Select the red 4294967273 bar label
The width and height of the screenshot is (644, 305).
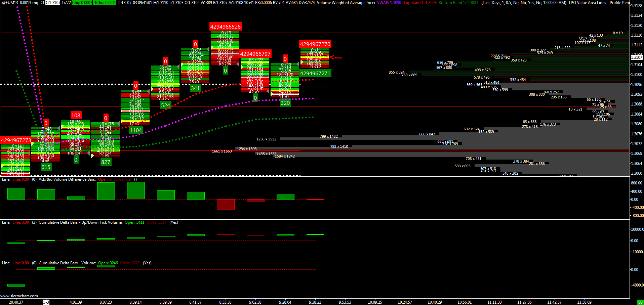coord(16,140)
